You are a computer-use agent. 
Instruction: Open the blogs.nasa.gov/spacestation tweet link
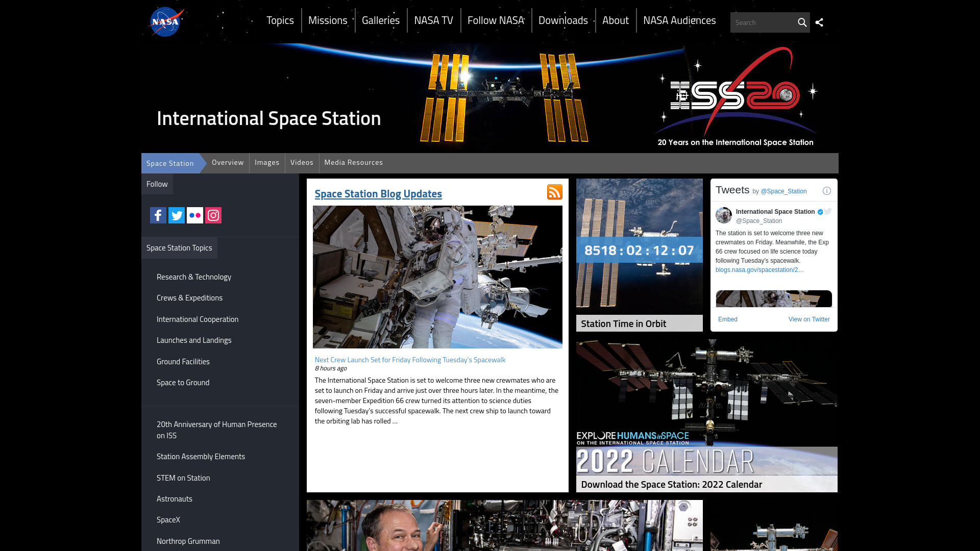(759, 270)
